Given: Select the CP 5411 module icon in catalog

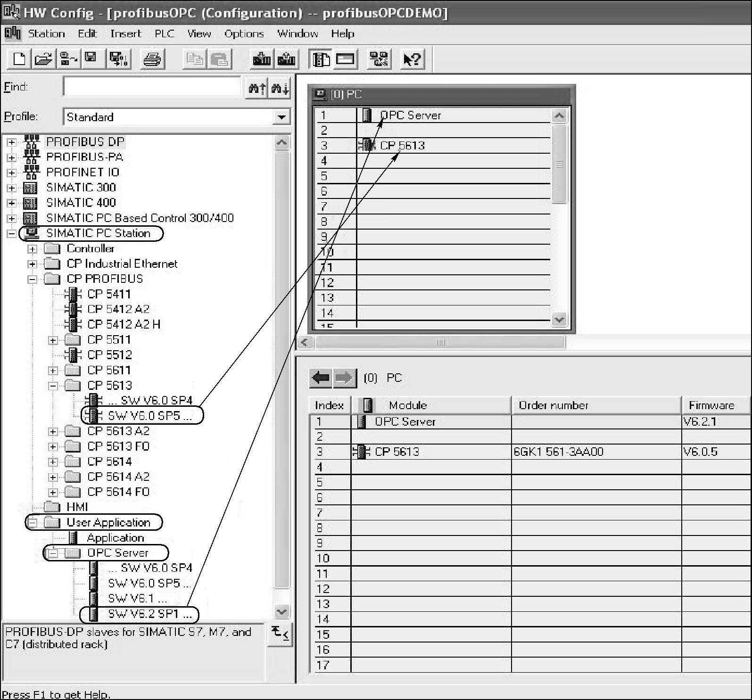Looking at the screenshot, I should (73, 294).
